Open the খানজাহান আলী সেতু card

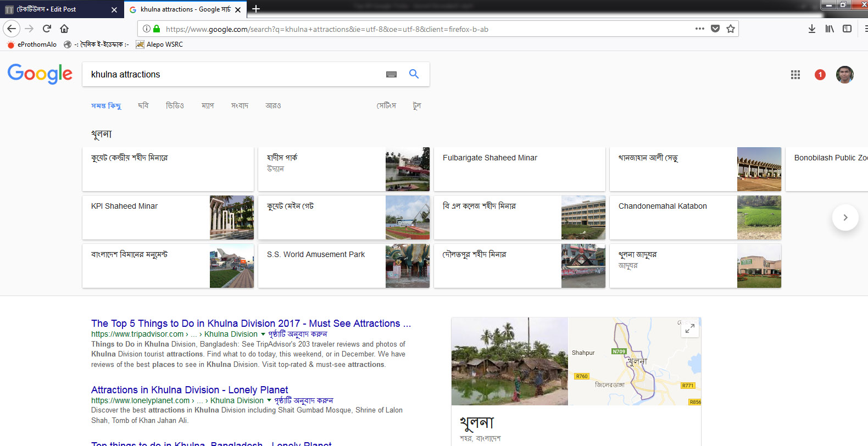coord(695,169)
